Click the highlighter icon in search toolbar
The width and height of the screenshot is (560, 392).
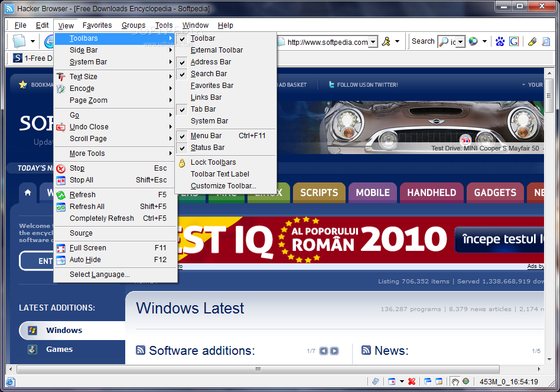tap(532, 42)
